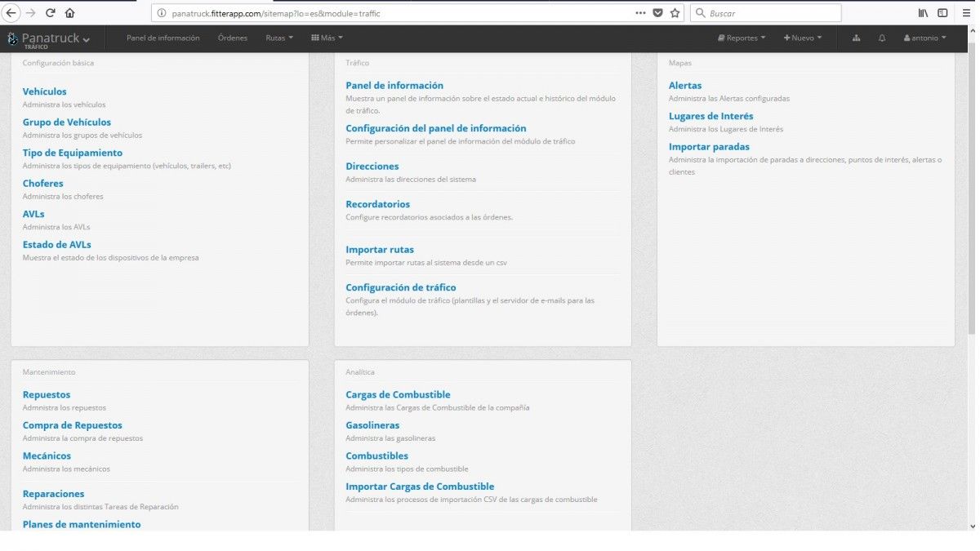Open the Lugares de Interés link
The width and height of the screenshot is (980, 551).
[710, 116]
